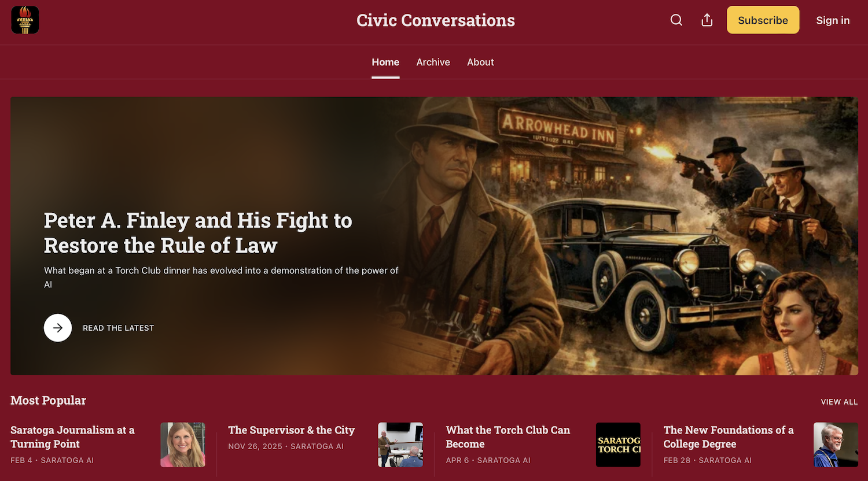Switch to the Archive tab
This screenshot has height=481, width=868.
click(x=433, y=62)
